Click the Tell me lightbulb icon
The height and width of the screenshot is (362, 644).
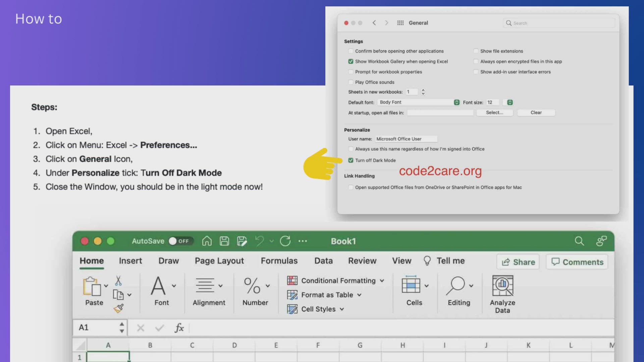pyautogui.click(x=427, y=261)
